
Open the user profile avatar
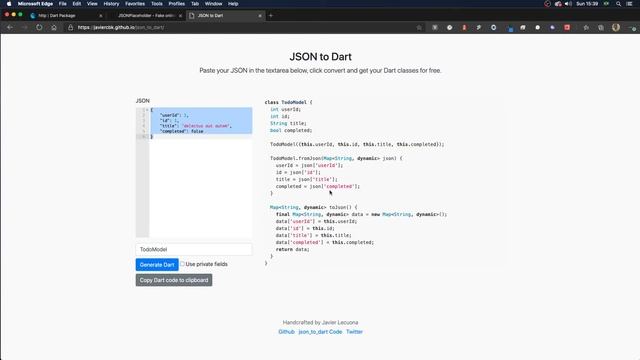[x=616, y=27]
